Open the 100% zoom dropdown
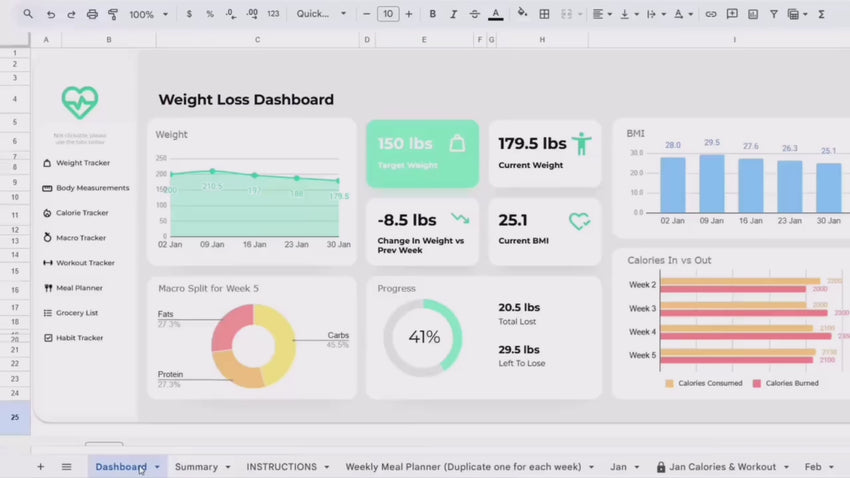This screenshot has height=478, width=850. [x=148, y=14]
